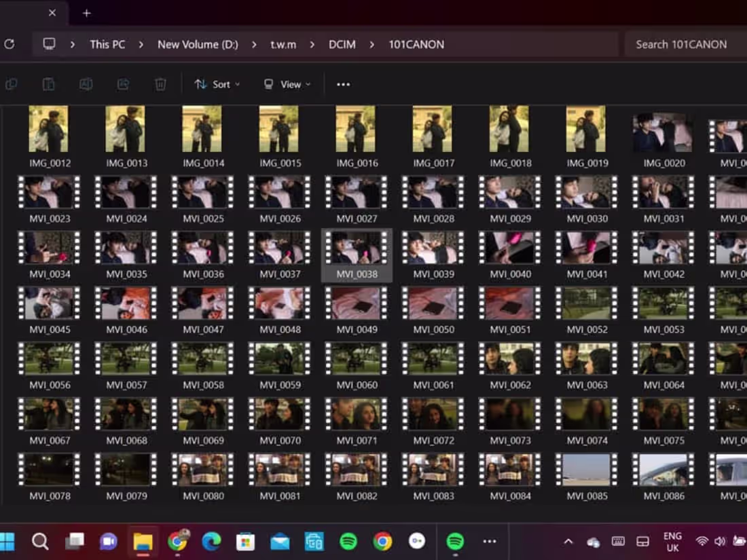Go to t.w.m folder in breadcrumb
747x560 pixels.
[283, 44]
